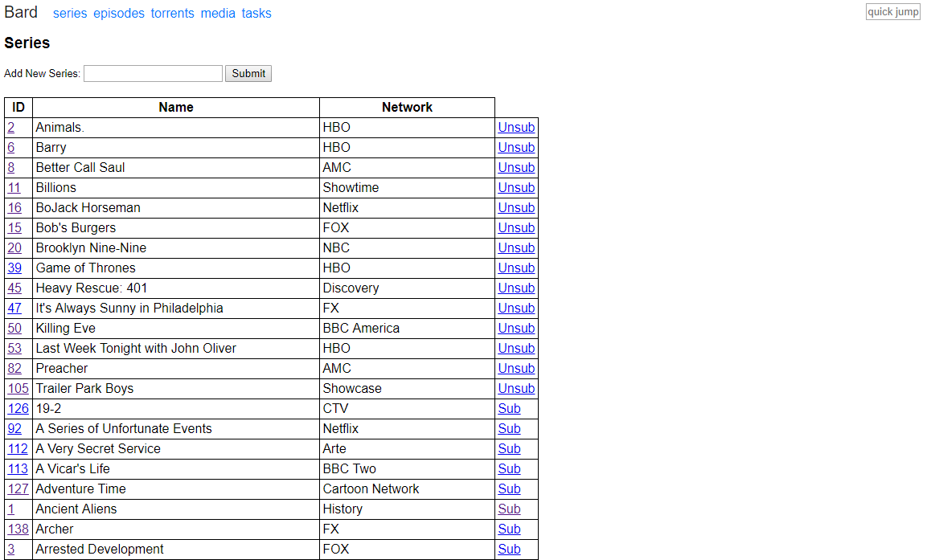Unsubscribe from It's Always Sunny in Philadelphia
Viewport: 927px width, 560px height.
coord(516,308)
